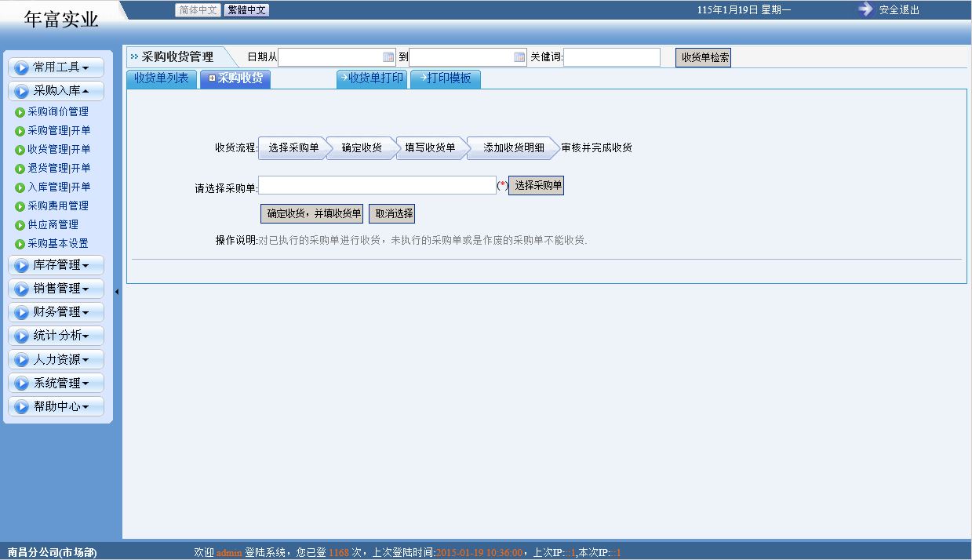Image resolution: width=972 pixels, height=560 pixels.
Task: Click the round blue icon on 系统管理
Action: click(21, 384)
